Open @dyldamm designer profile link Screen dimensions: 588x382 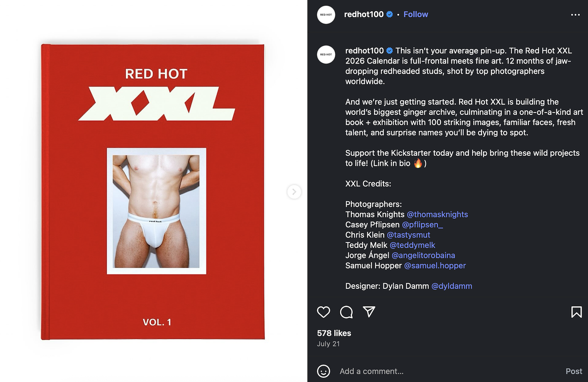coord(452,286)
